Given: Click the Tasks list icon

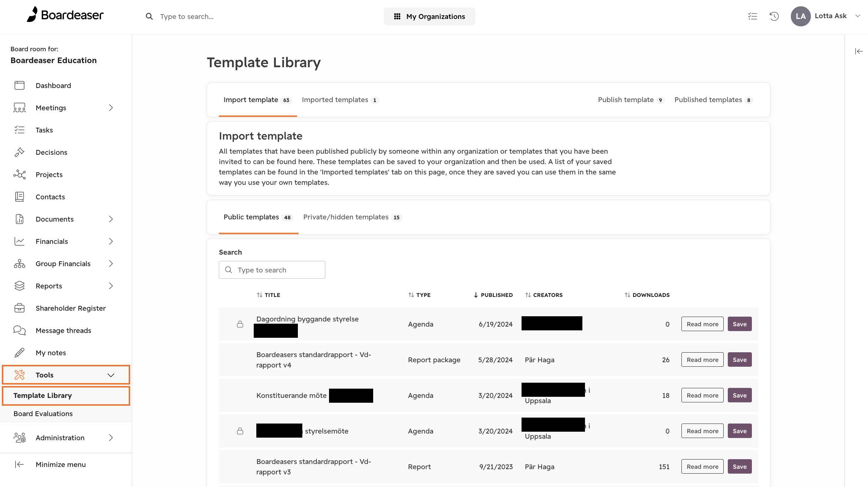Looking at the screenshot, I should click(x=19, y=130).
